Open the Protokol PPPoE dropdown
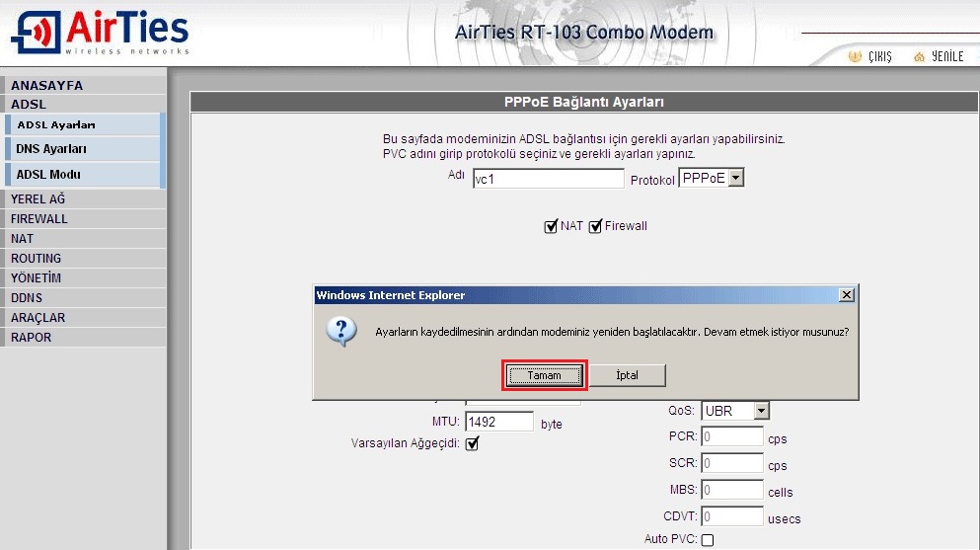 tap(734, 179)
